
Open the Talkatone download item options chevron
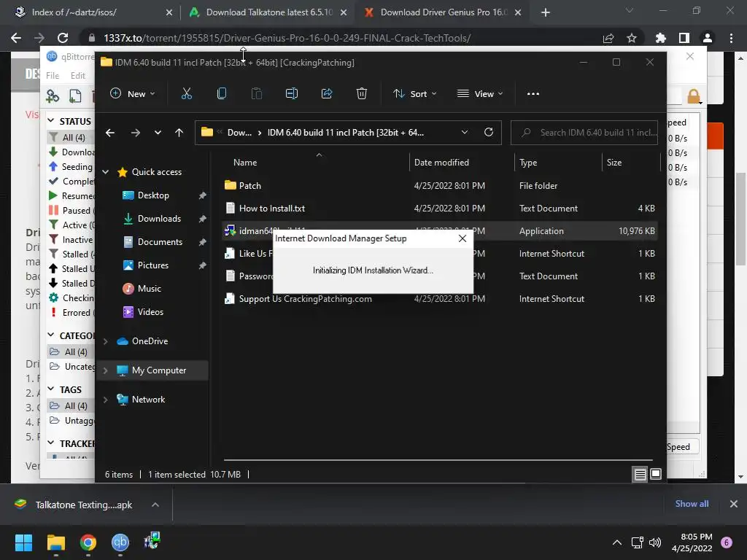point(155,505)
